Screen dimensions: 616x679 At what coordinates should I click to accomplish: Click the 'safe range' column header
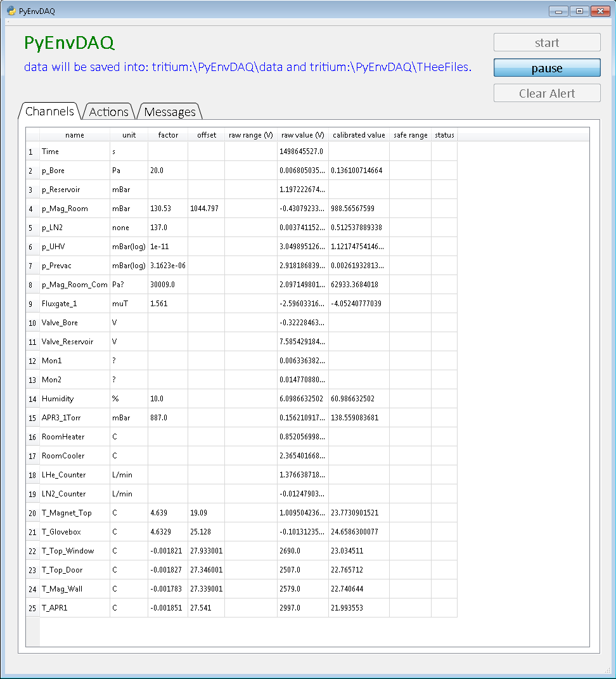(411, 134)
